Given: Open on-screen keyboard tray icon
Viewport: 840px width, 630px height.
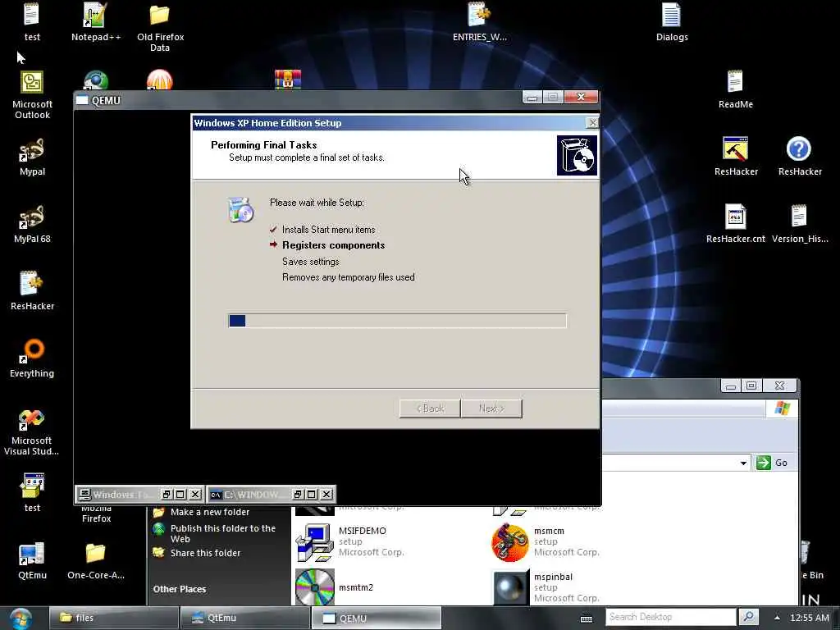Looking at the screenshot, I should click(x=587, y=619).
